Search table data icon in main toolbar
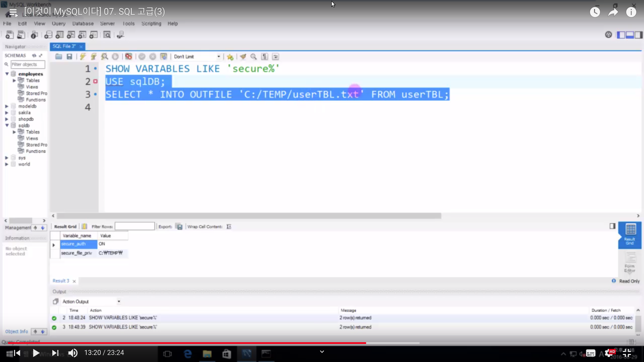This screenshot has width=644, height=362. tap(107, 35)
